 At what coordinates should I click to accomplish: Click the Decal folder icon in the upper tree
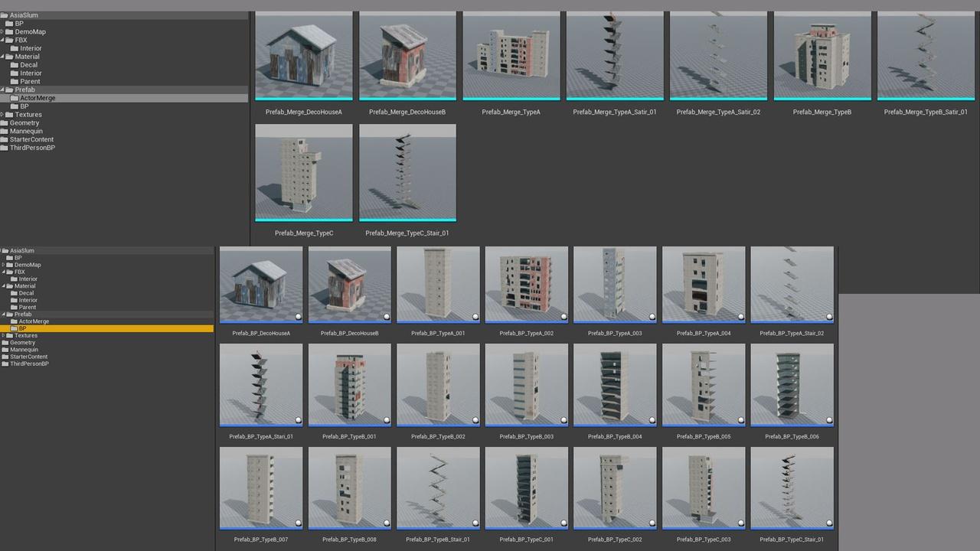[x=14, y=65]
